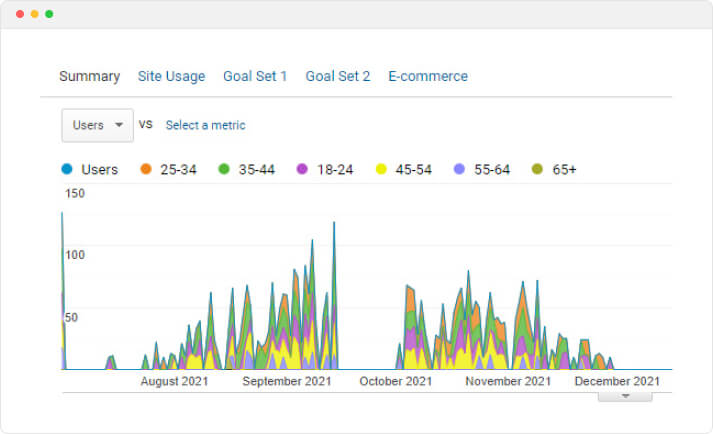The width and height of the screenshot is (713, 434).
Task: Click the green maximize window button
Action: coord(49,14)
